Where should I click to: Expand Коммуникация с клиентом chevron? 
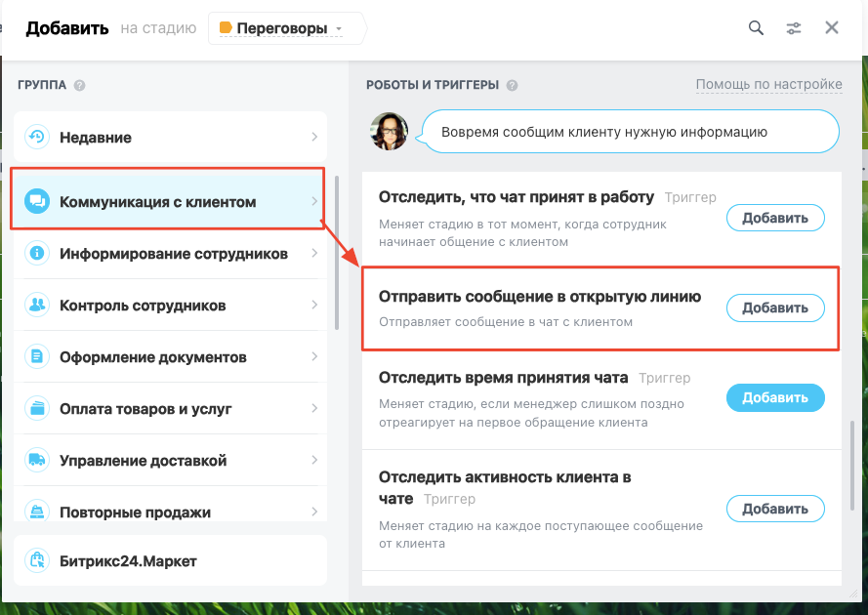(314, 201)
